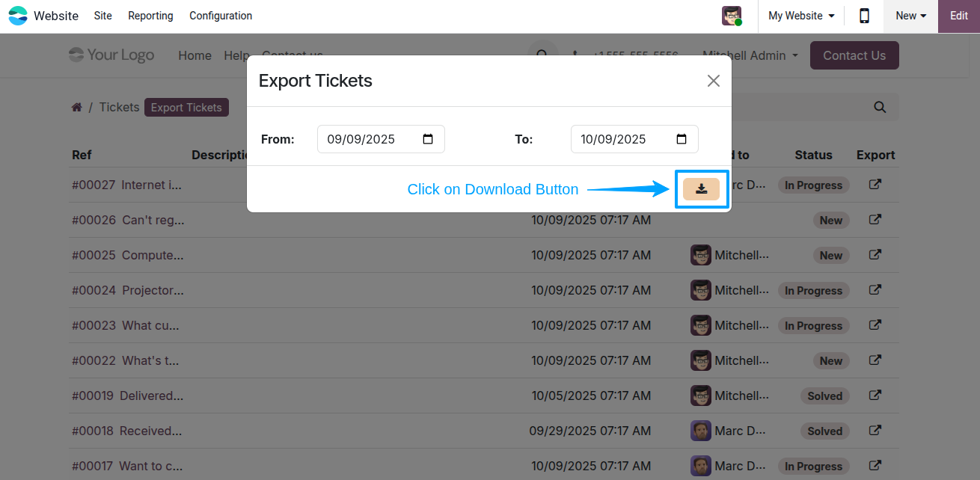Open the Mitchell Admin user dropdown
The width and height of the screenshot is (980, 480).
click(x=750, y=55)
